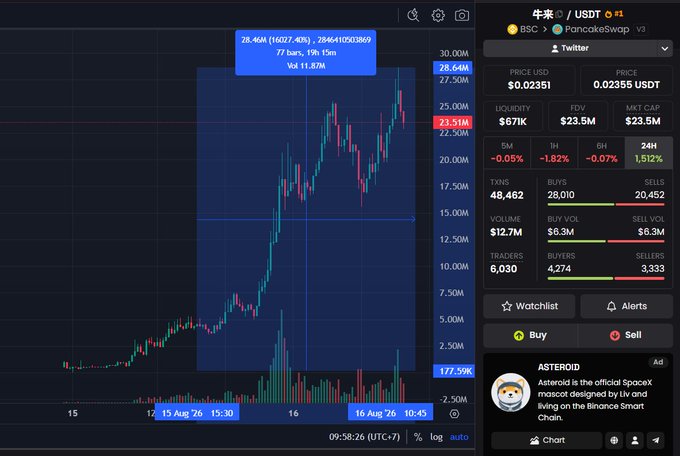Viewport: 680px width, 456px height.
Task: Open the ASTEROID ad Chart button
Action: (x=546, y=440)
